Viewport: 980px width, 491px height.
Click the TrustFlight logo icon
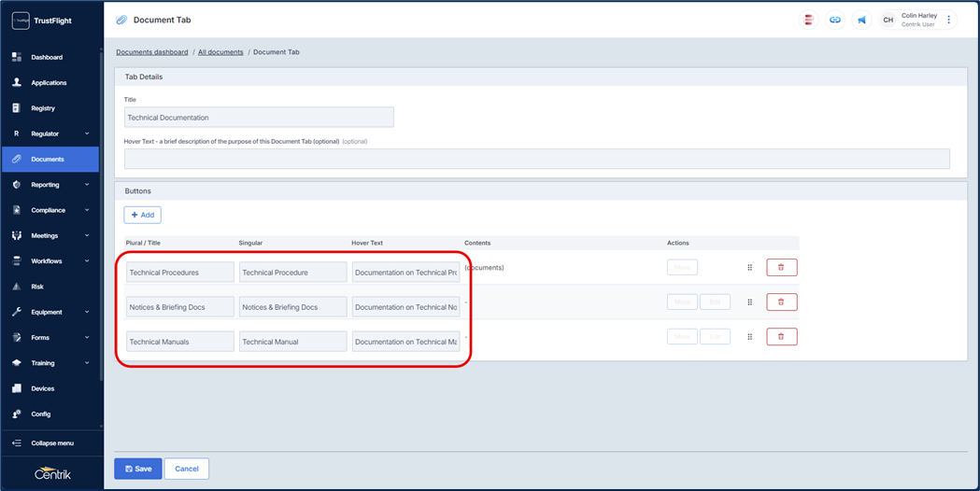20,21
